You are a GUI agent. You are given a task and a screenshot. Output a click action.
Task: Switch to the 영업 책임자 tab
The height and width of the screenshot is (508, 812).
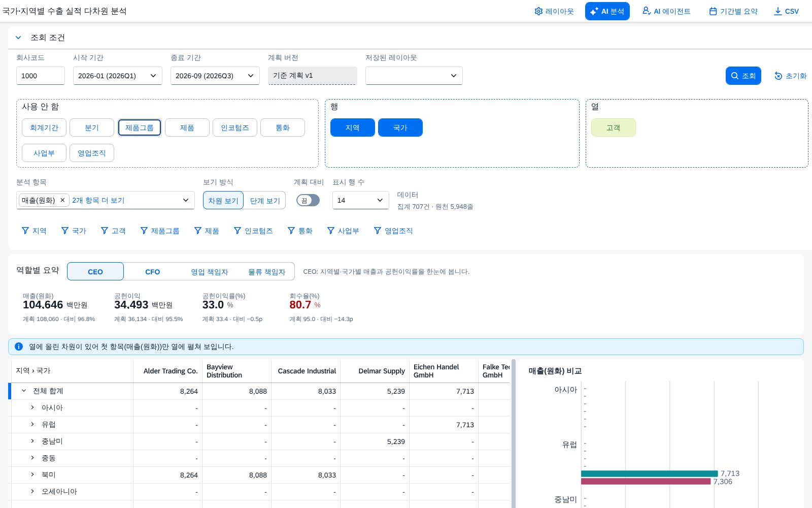209,271
